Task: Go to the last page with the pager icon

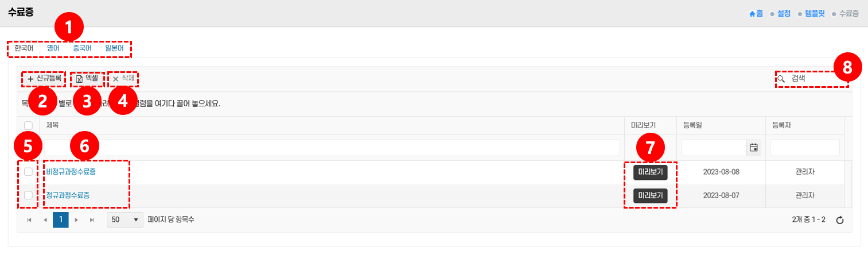Action: point(92,220)
